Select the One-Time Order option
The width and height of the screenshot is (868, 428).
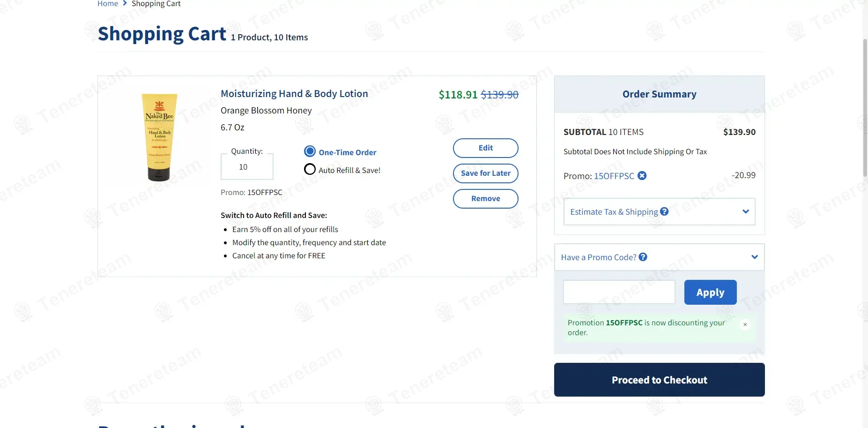pos(310,151)
